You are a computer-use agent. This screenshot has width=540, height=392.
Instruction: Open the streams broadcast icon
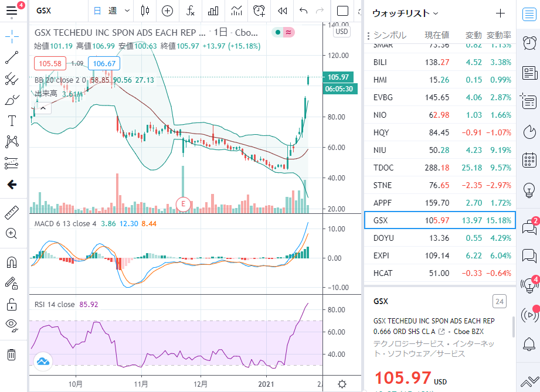(x=529, y=314)
